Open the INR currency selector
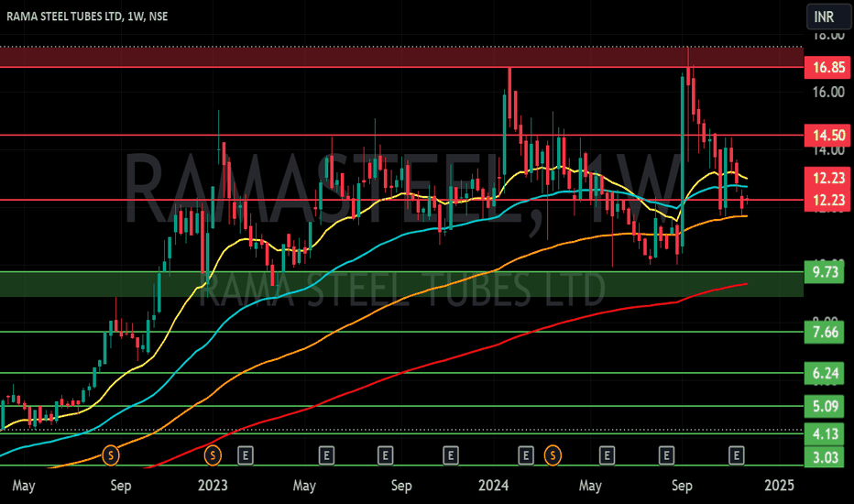 click(x=828, y=16)
